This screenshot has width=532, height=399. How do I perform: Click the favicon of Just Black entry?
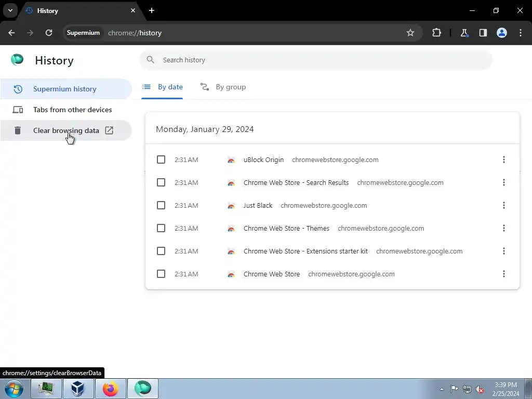point(231,206)
